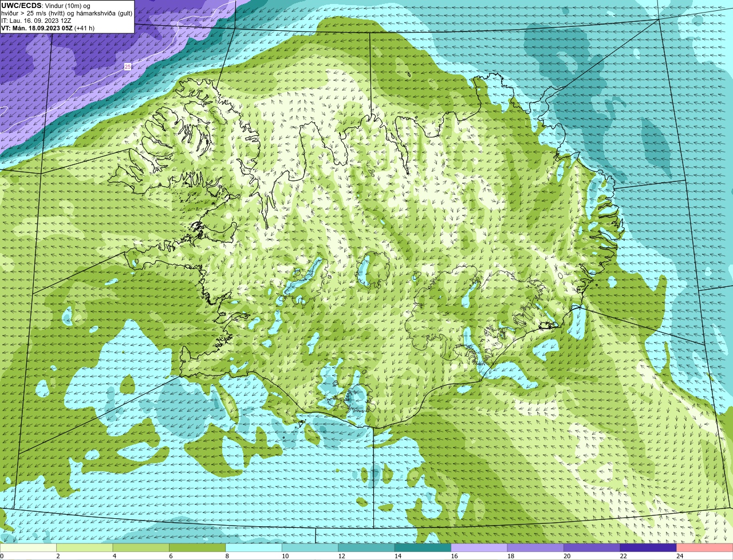The width and height of the screenshot is (733, 560).
Task: Click the legend scale value "8"
Action: coord(227,556)
